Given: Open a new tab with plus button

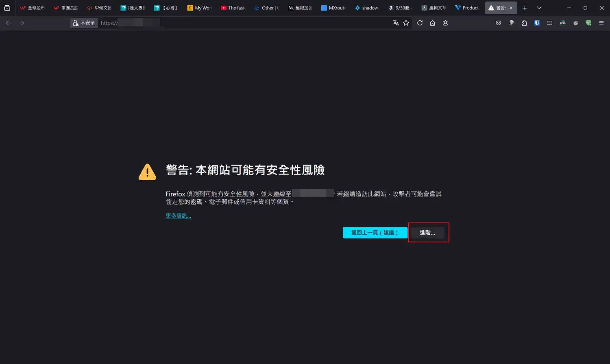Looking at the screenshot, I should click(525, 8).
